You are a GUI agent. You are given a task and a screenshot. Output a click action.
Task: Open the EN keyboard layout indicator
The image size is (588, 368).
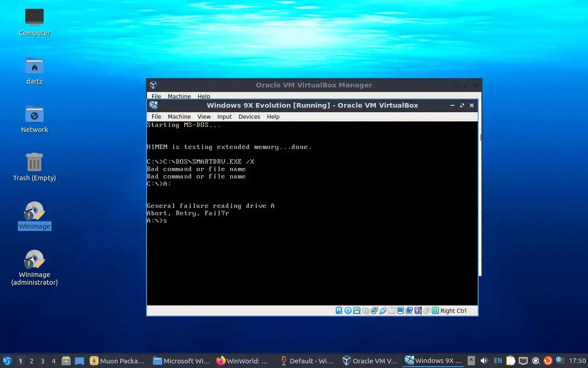tap(498, 361)
